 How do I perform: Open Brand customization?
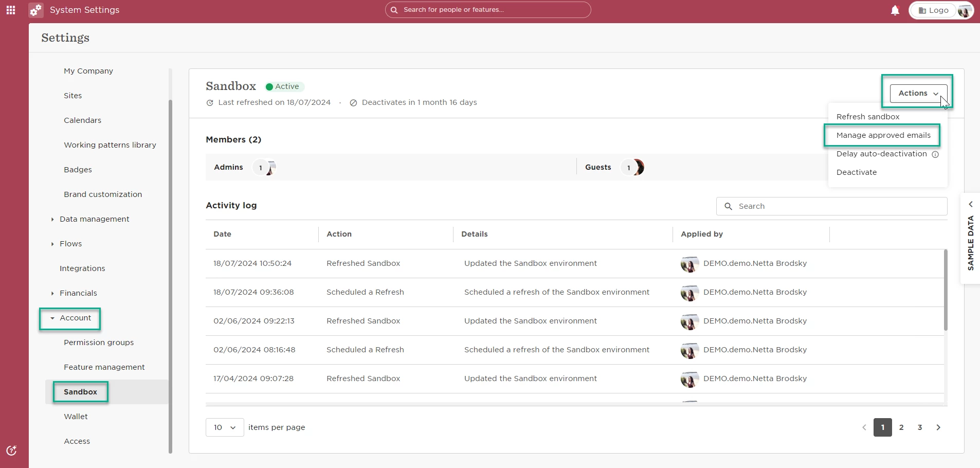click(103, 194)
